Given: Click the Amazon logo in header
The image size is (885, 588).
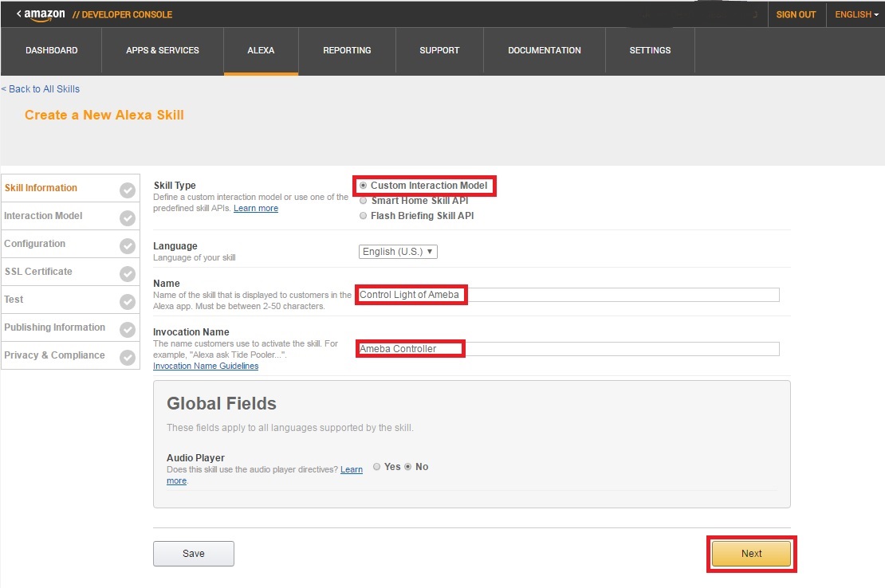Looking at the screenshot, I should coord(44,14).
